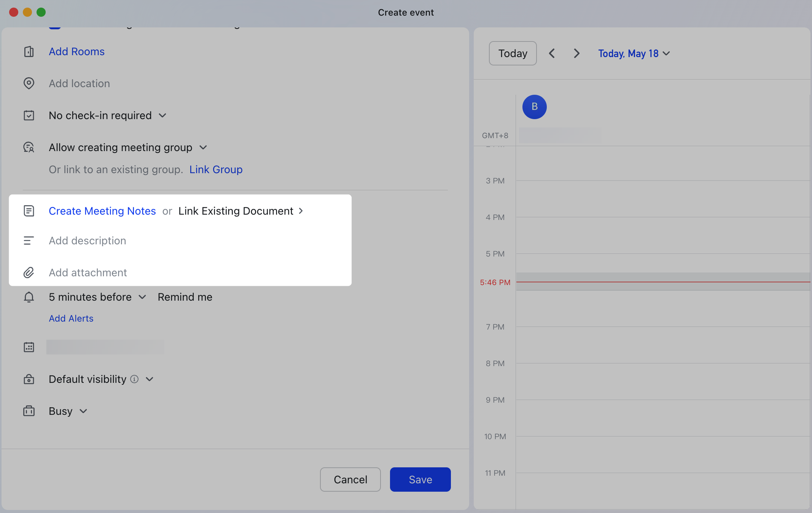Click the calendar grid icon

[29, 347]
